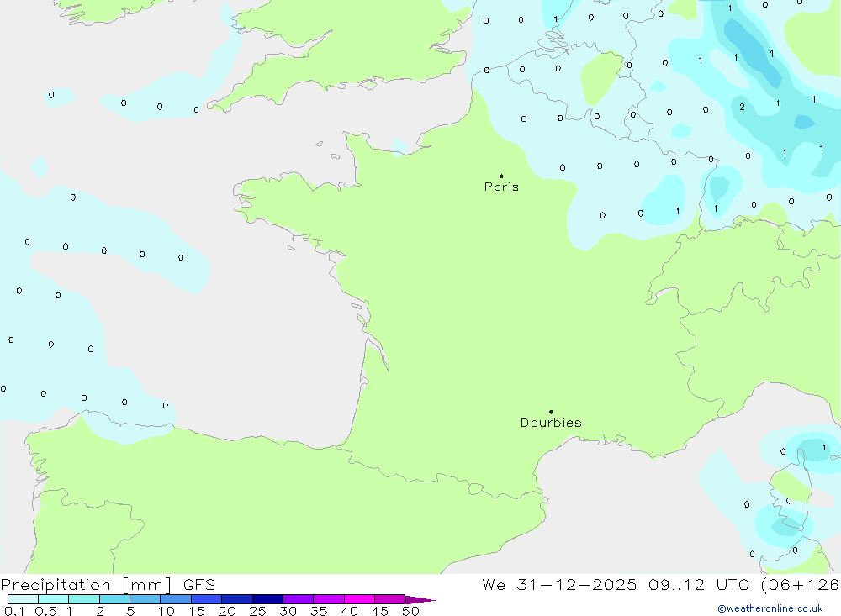This screenshot has height=616, width=841.
Task: Click the Dourbies location marker dot
Action: click(551, 412)
